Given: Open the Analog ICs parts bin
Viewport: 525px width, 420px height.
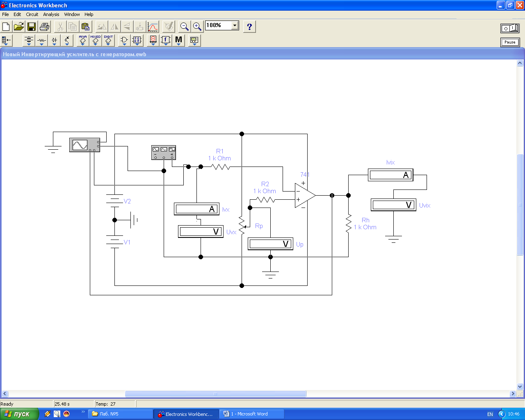Looking at the screenshot, I should [83, 40].
